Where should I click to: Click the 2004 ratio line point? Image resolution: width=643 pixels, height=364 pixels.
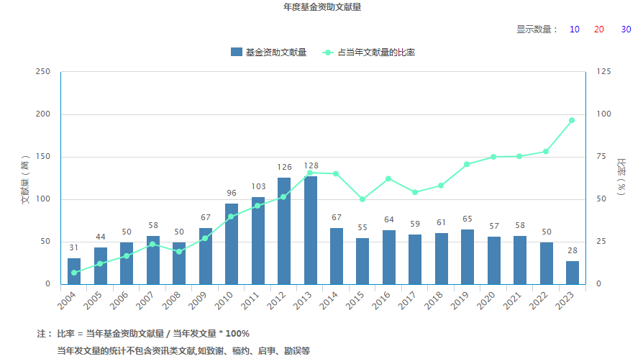click(x=74, y=273)
